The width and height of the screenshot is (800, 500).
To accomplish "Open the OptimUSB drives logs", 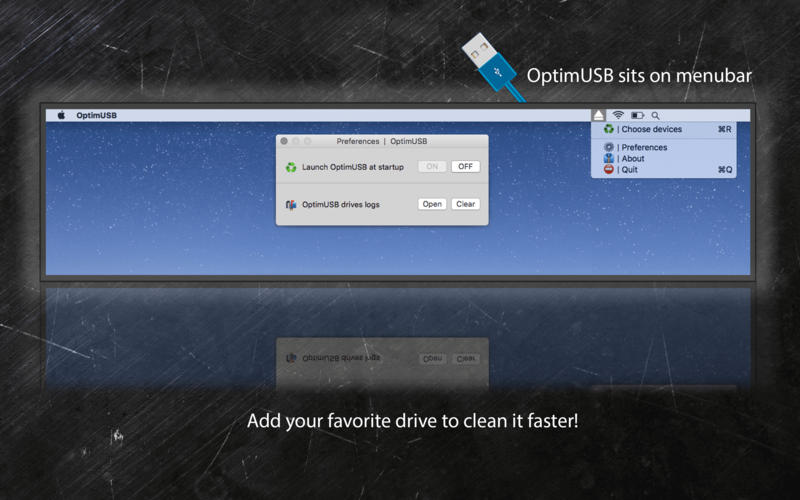I will pyautogui.click(x=432, y=204).
